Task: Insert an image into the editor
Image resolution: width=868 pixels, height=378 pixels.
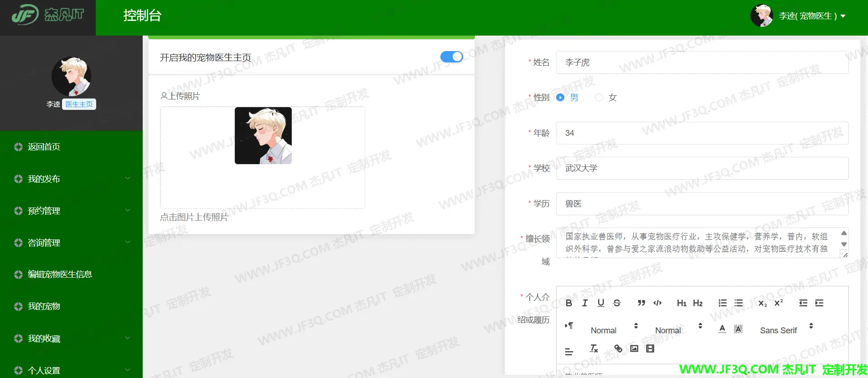Action: [634, 349]
